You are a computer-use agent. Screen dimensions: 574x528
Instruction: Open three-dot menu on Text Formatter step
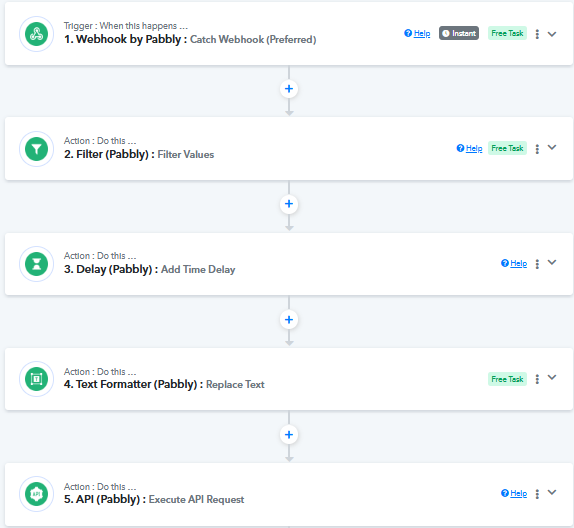tap(537, 379)
